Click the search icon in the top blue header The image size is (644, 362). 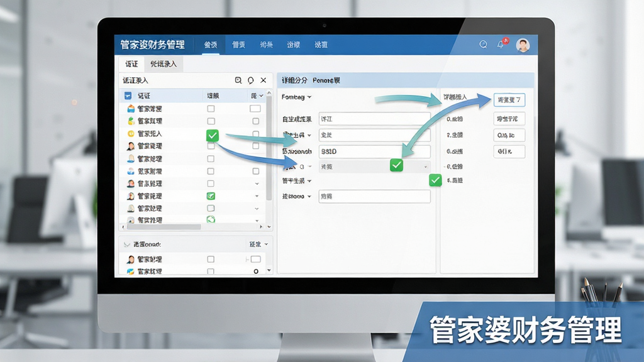click(x=484, y=45)
